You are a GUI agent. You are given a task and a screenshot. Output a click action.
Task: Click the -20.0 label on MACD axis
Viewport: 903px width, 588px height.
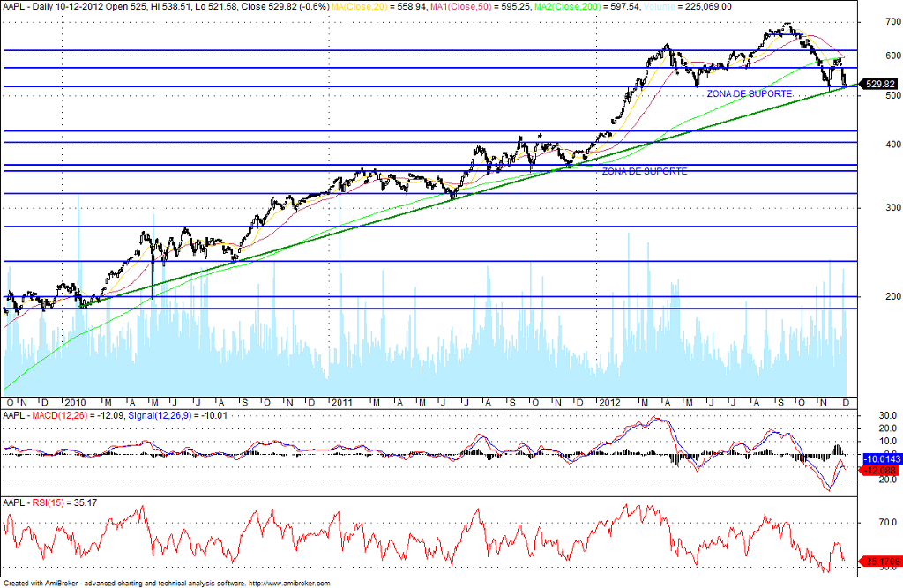885,480
